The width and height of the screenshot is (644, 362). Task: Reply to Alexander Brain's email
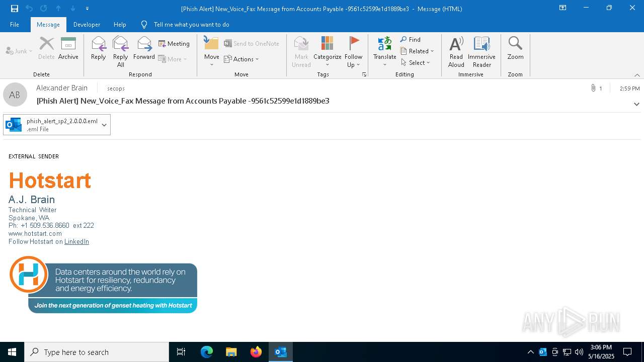[x=99, y=48]
